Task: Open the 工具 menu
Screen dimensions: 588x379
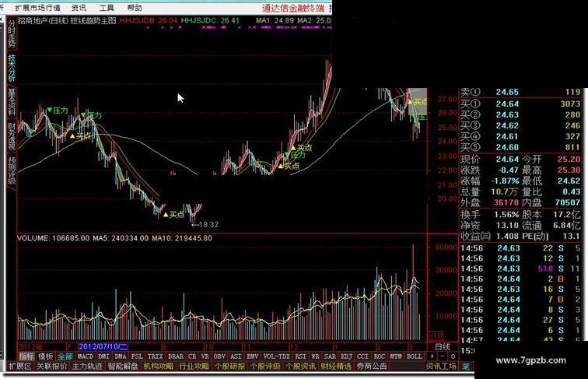Action: [107, 8]
